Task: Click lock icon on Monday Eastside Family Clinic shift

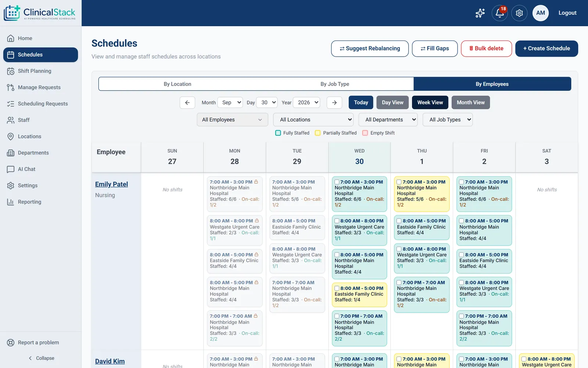Action: [x=257, y=255]
